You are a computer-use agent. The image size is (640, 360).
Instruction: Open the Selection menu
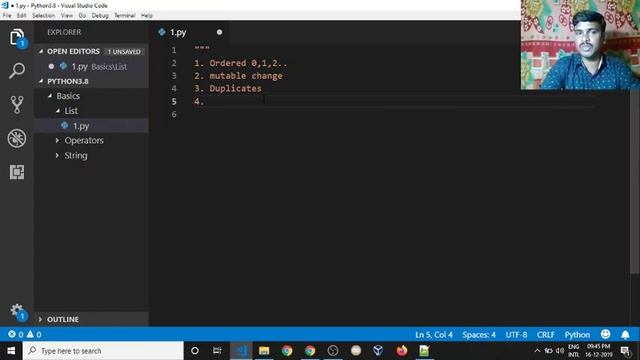44,16
